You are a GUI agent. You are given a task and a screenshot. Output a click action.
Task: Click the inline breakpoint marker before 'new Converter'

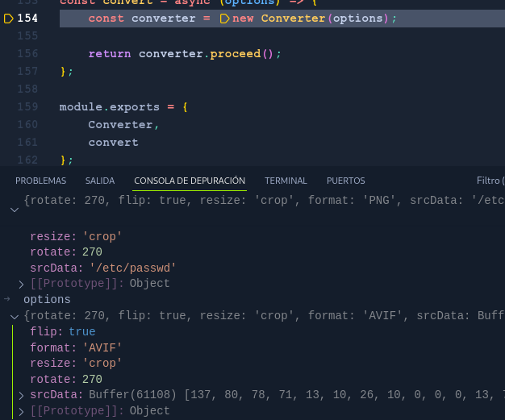224,18
